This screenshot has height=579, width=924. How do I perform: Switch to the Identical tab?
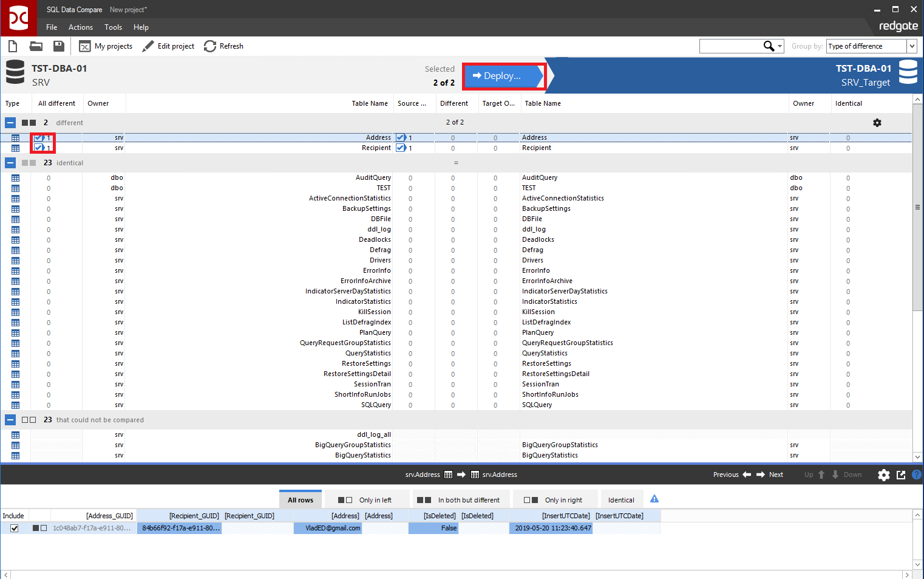click(x=621, y=500)
